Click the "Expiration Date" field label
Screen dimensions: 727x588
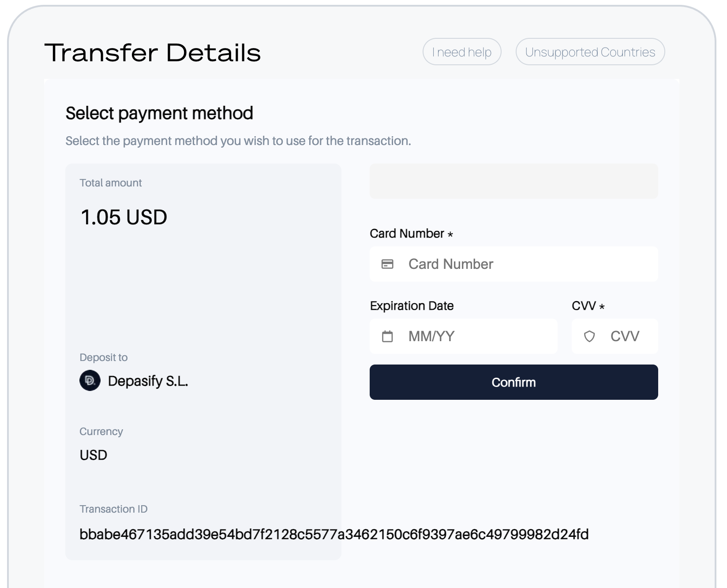click(412, 306)
